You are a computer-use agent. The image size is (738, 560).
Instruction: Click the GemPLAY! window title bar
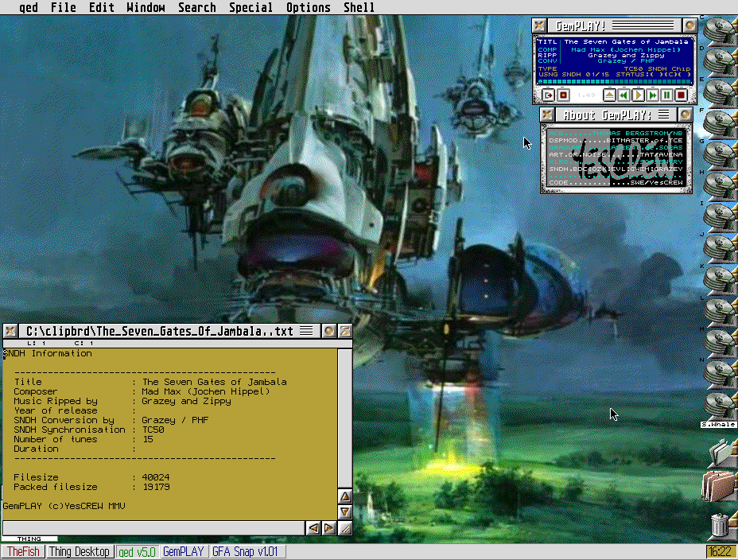[614, 25]
